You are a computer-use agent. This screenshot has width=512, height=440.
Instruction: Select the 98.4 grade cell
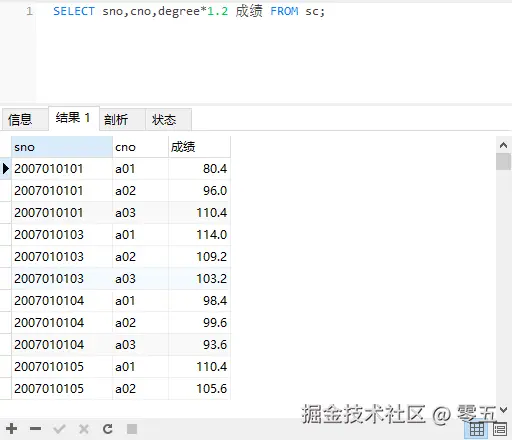199,301
